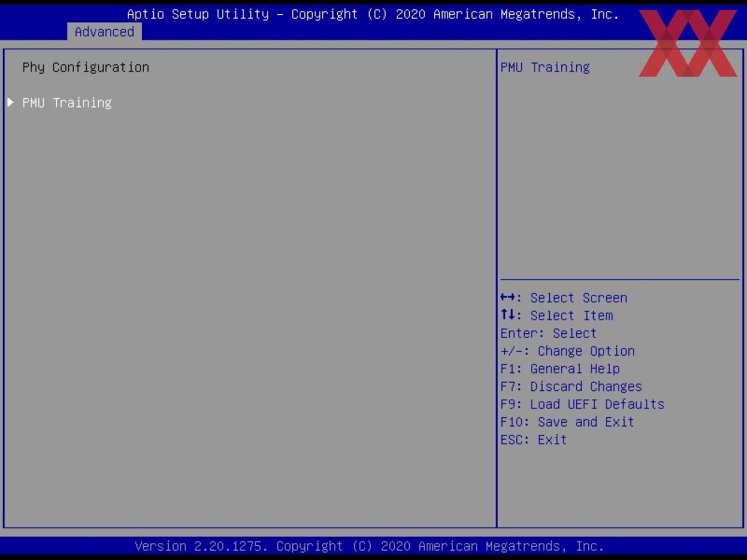
Task: Click the 'F7: Discard Changes' hint
Action: click(571, 387)
